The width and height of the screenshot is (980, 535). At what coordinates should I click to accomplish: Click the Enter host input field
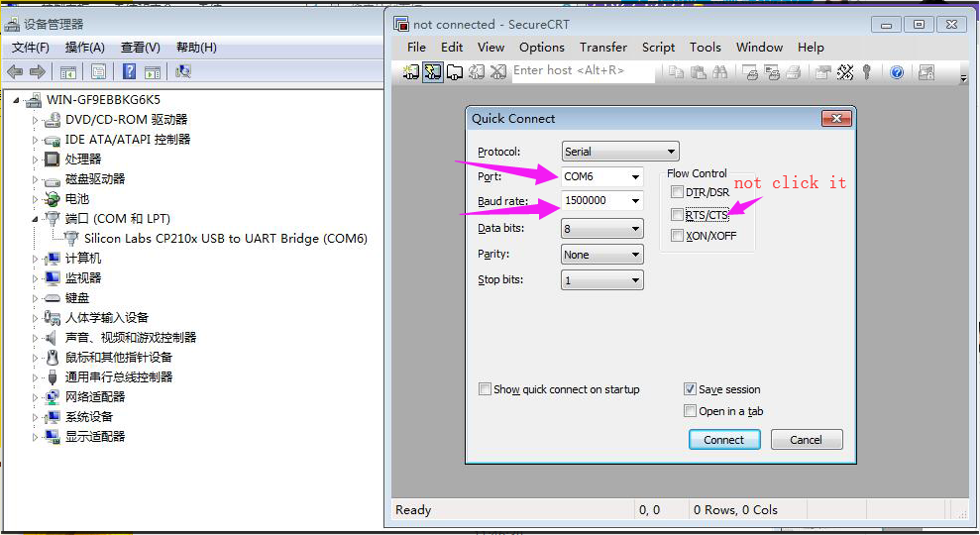click(x=583, y=70)
